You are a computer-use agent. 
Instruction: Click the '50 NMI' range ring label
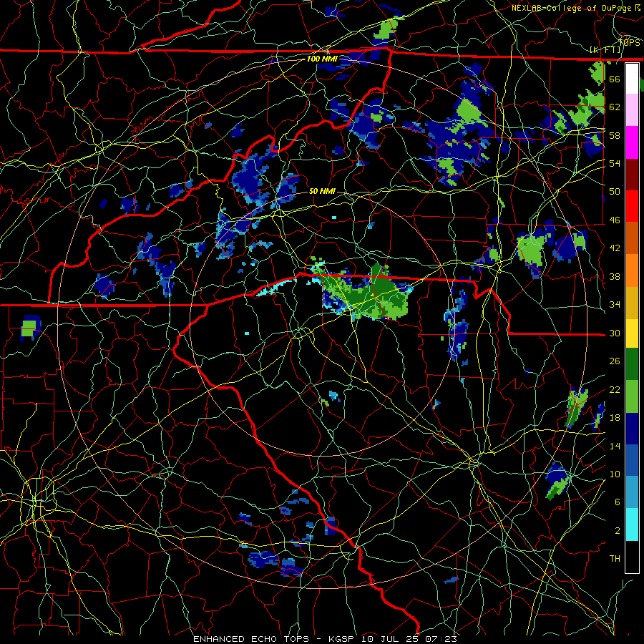click(323, 192)
